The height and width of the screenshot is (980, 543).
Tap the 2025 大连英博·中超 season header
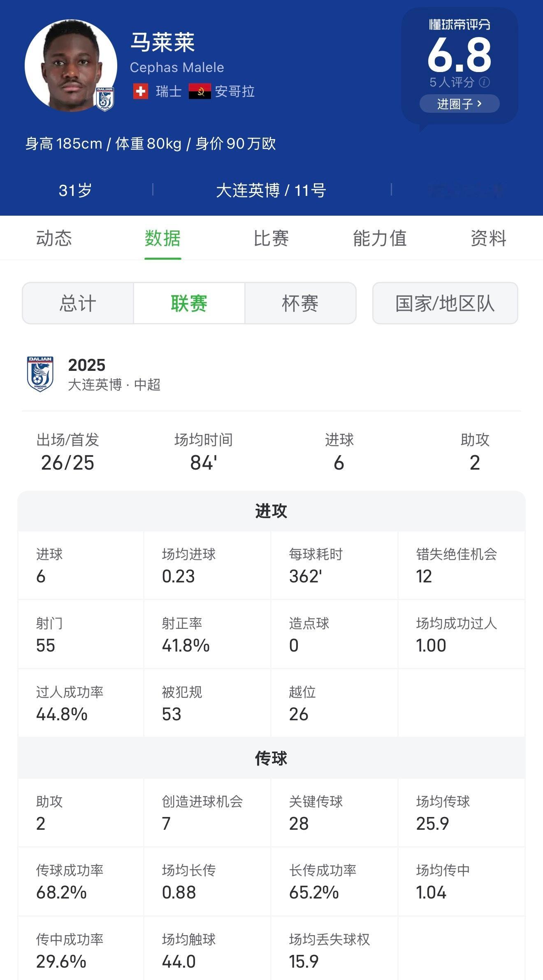tap(114, 374)
